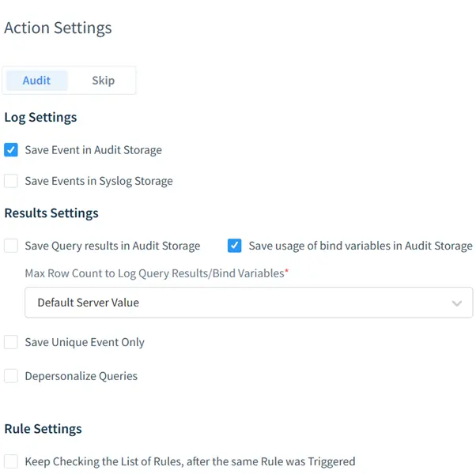
Task: Click the Save Events in Syslog Storage label text
Action: 99,181
